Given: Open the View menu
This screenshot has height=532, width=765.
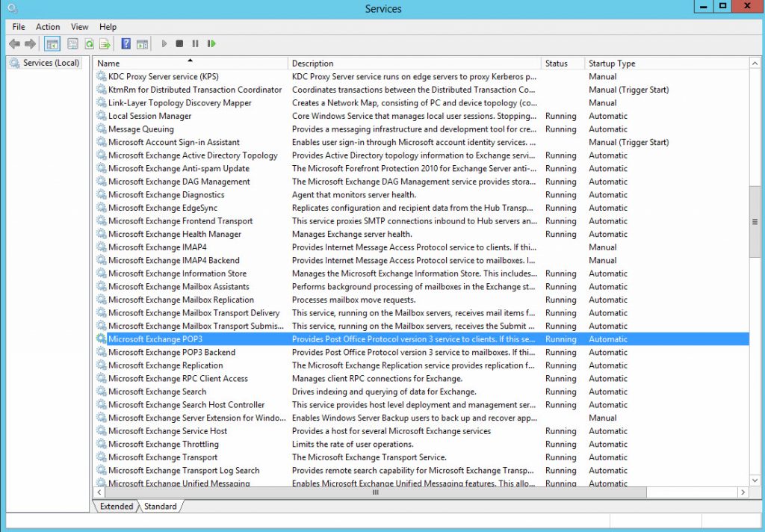Looking at the screenshot, I should pos(79,27).
